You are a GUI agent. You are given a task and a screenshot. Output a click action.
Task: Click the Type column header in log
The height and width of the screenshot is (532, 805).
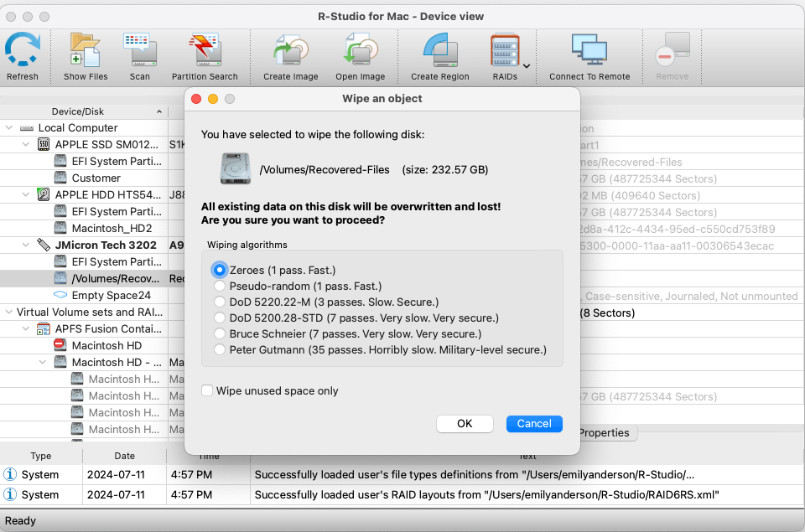[41, 456]
